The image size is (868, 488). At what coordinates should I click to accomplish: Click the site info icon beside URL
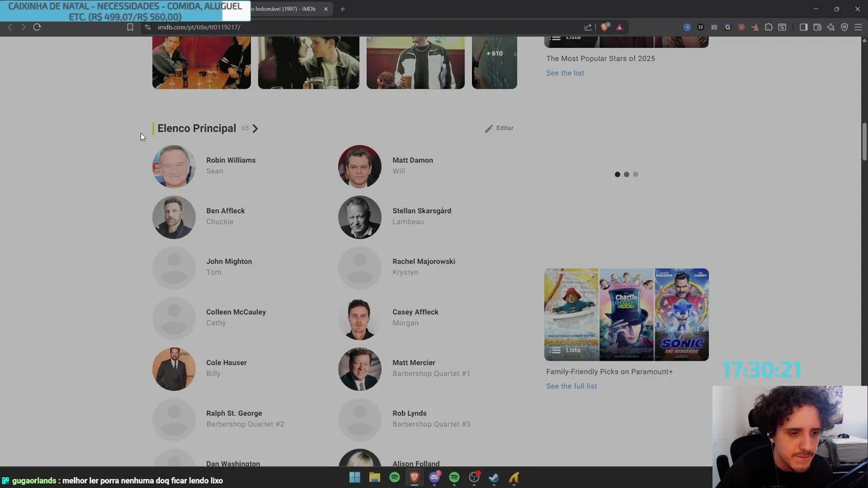pyautogui.click(x=147, y=27)
